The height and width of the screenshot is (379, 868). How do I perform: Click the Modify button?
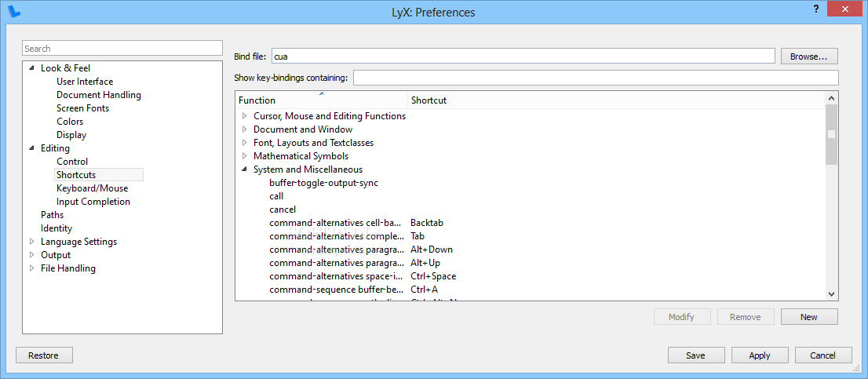(x=681, y=317)
